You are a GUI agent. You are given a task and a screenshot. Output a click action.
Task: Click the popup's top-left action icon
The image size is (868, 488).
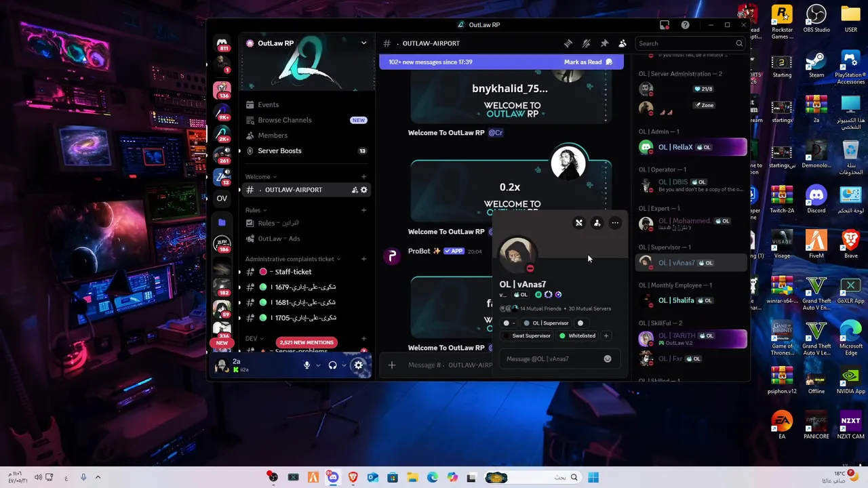579,223
